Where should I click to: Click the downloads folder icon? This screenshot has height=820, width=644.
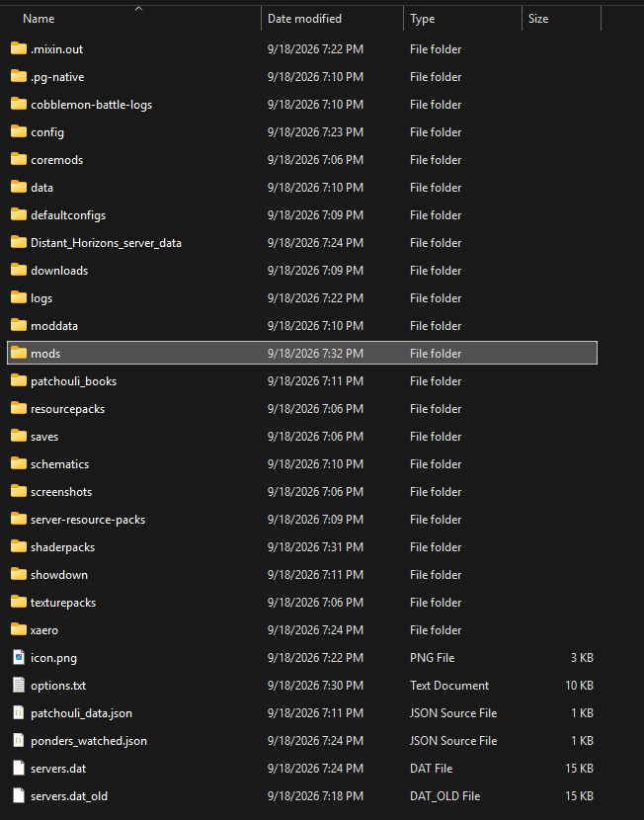point(19,271)
